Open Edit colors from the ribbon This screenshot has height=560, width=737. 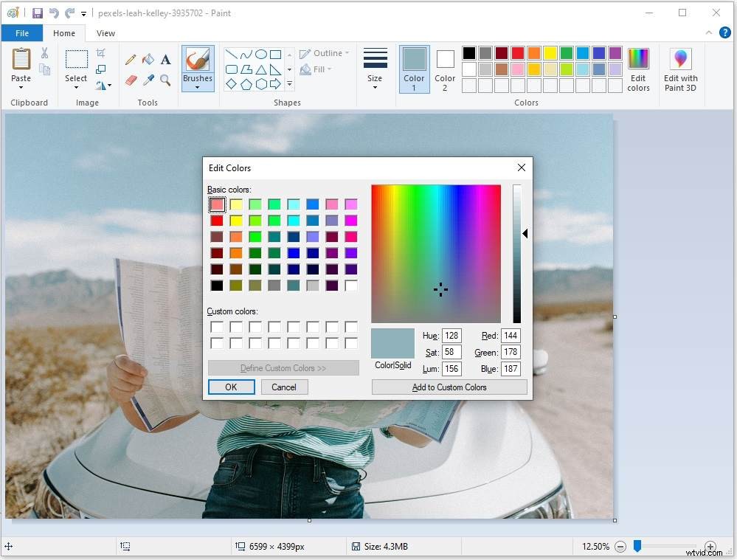pos(638,70)
